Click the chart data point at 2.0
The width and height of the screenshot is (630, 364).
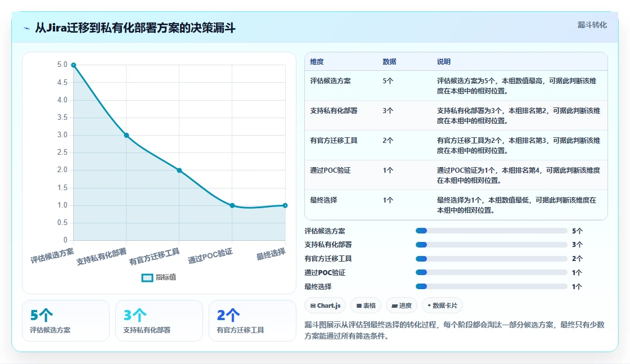click(179, 170)
